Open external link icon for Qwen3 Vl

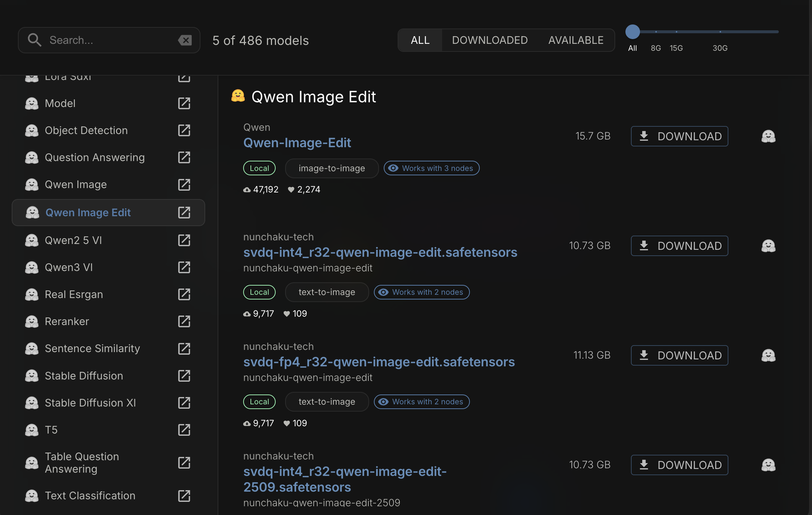pos(184,267)
